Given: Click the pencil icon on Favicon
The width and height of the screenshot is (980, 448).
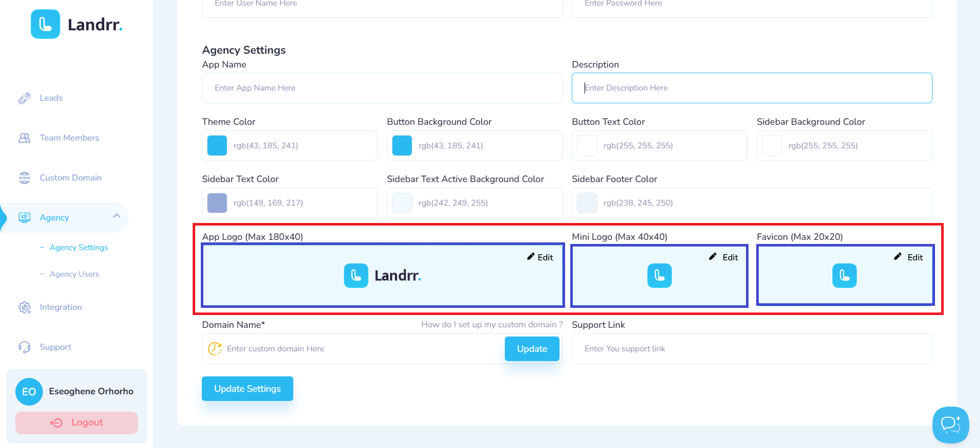Looking at the screenshot, I should tap(898, 257).
